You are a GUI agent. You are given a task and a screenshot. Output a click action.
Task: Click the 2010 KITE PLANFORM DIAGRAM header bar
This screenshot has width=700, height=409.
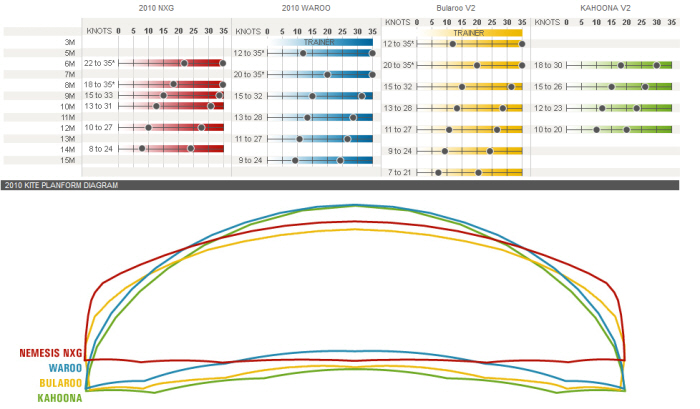coord(340,185)
